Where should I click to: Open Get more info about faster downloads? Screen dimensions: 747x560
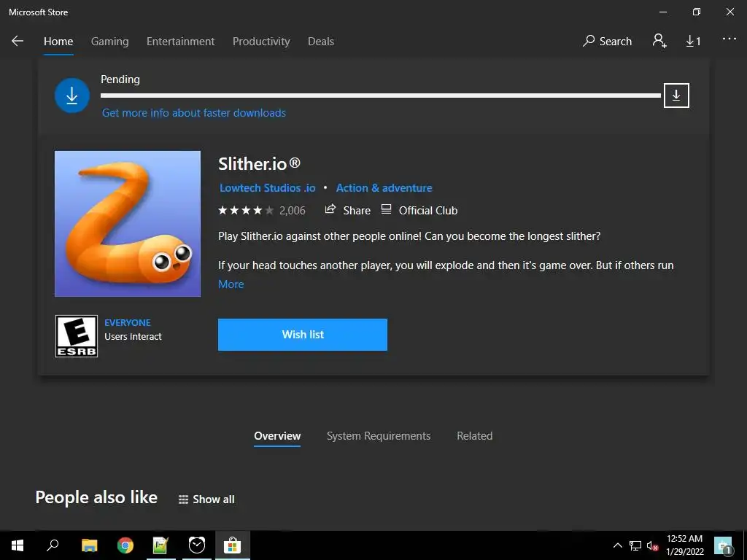pos(194,113)
